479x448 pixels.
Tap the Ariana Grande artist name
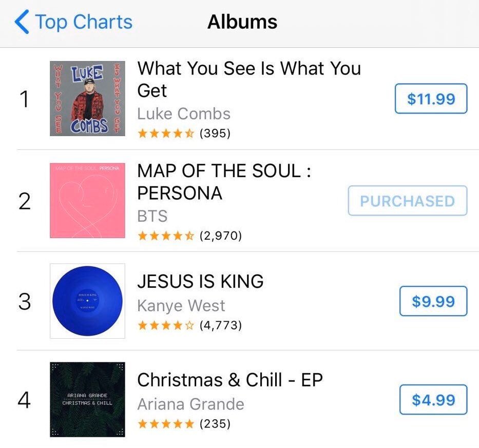click(x=190, y=404)
